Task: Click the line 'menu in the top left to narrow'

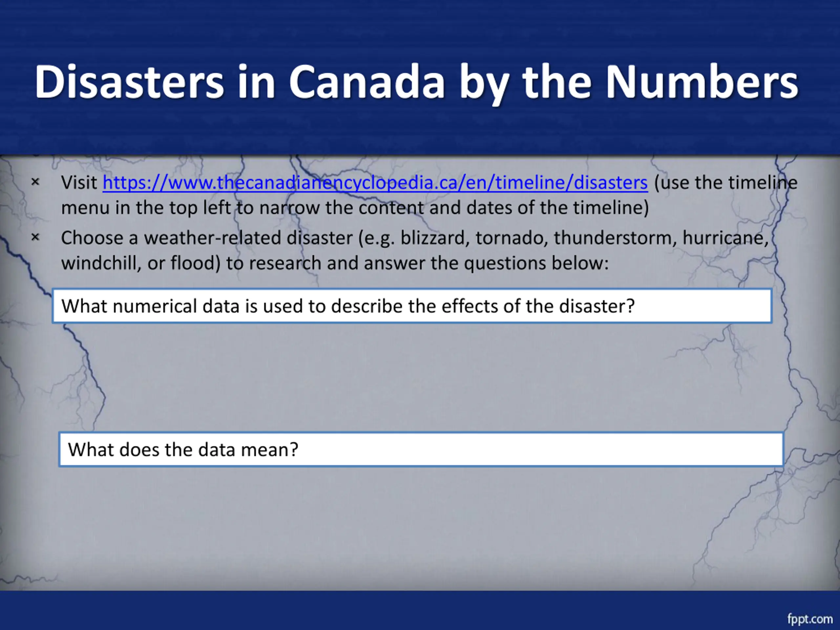Action: coord(355,208)
